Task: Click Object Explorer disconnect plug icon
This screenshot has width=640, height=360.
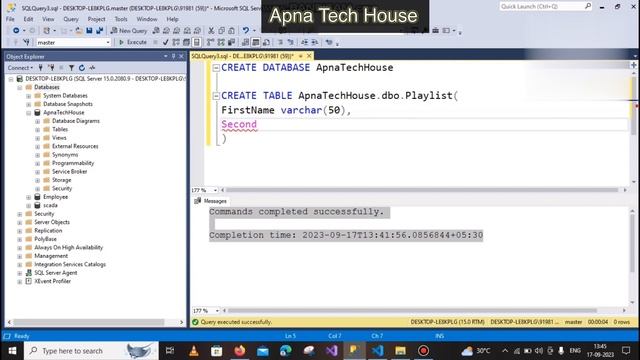Action: pos(51,68)
